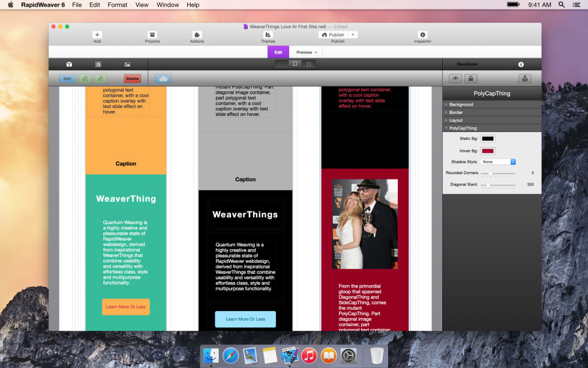This screenshot has width=588, height=368.
Task: Select the couple photo in red stack
Action: [365, 224]
